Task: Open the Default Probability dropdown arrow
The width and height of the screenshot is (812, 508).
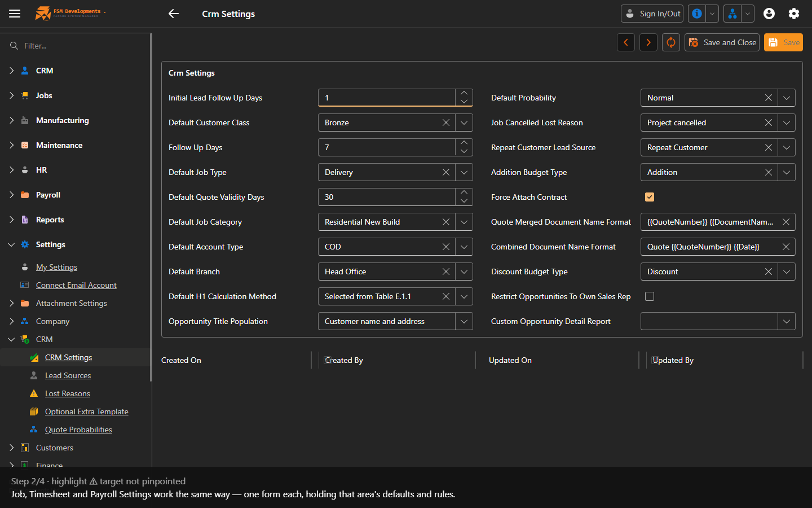Action: pyautogui.click(x=787, y=98)
